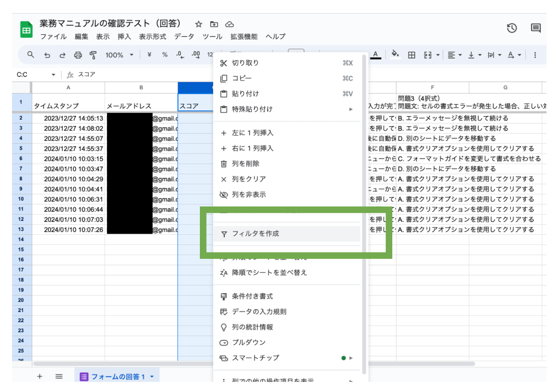This screenshot has width=557, height=392.
Task: Open the データ menu
Action: pyautogui.click(x=184, y=36)
